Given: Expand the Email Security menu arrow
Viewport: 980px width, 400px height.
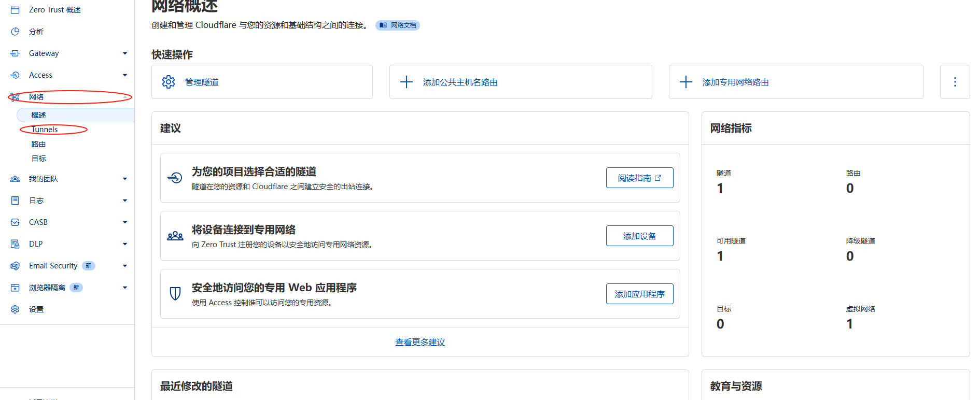Looking at the screenshot, I should [x=125, y=266].
